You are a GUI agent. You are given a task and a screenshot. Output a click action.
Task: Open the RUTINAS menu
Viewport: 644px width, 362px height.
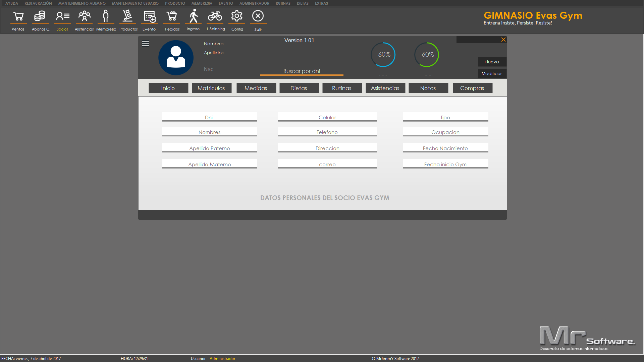click(x=283, y=3)
